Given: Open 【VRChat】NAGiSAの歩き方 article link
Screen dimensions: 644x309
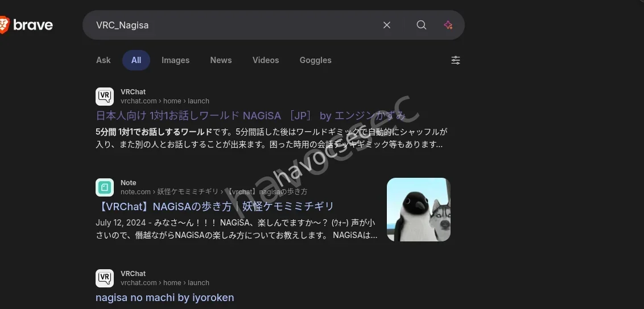Looking at the screenshot, I should (215, 207).
